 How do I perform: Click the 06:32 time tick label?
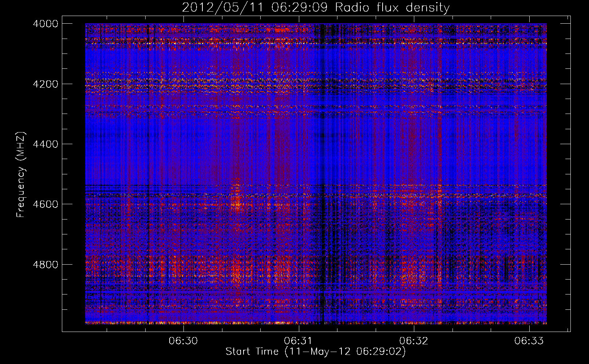point(414,341)
